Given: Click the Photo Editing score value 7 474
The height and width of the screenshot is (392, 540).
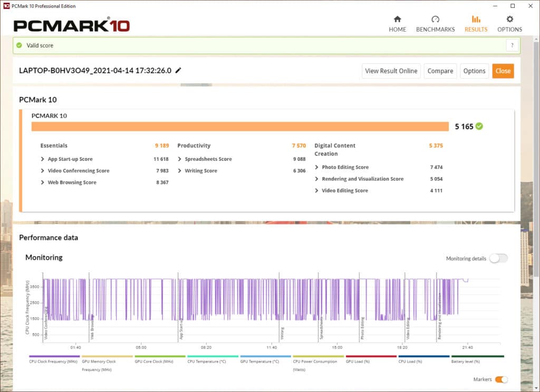Looking at the screenshot, I should tap(436, 167).
